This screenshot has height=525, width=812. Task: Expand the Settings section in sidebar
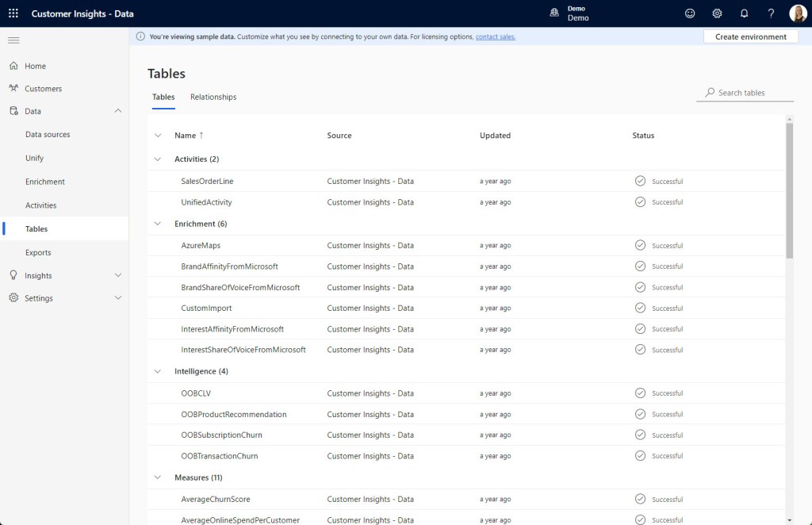[x=118, y=298]
